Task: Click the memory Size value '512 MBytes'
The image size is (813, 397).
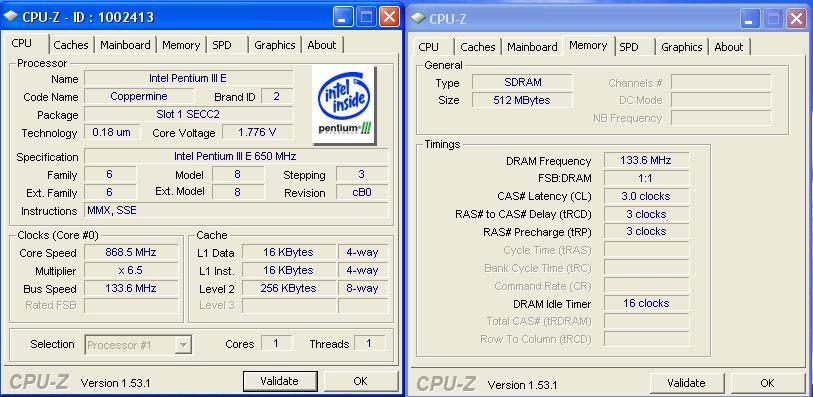Action: tap(522, 100)
